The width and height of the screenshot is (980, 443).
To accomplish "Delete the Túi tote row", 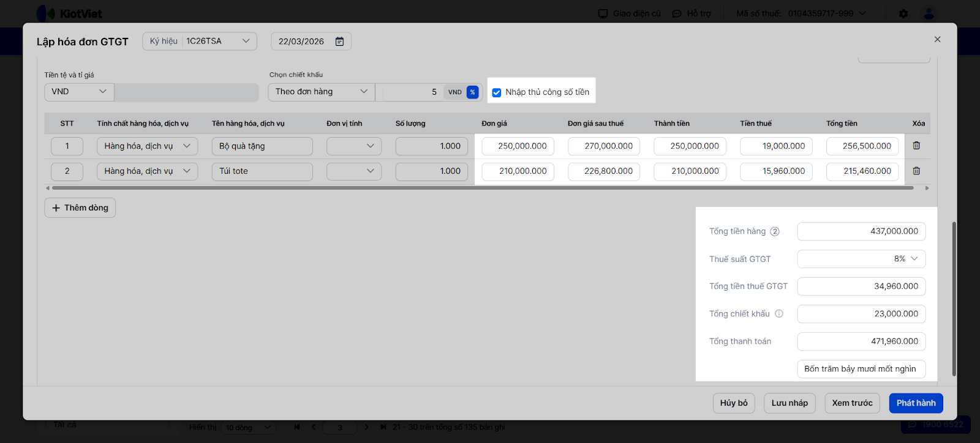I will pyautogui.click(x=916, y=171).
